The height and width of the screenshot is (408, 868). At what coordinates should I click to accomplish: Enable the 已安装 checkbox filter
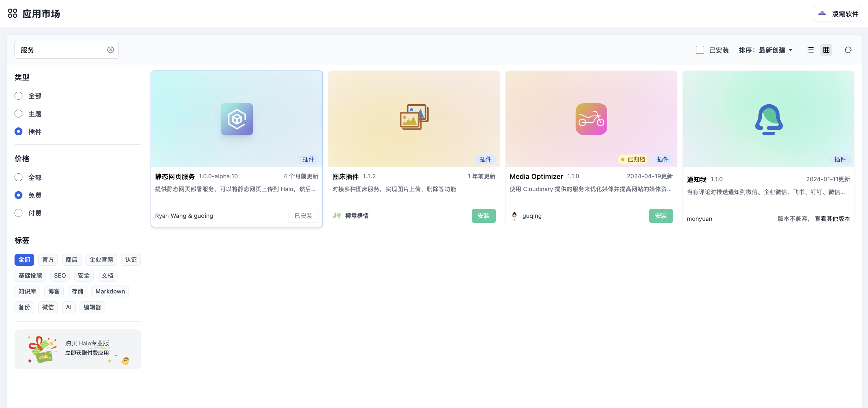point(700,50)
